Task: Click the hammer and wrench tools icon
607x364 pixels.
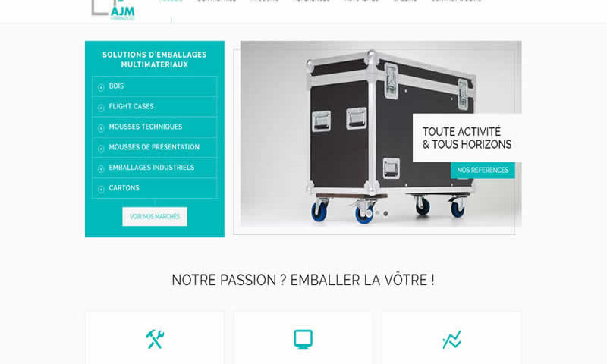Action: click(155, 339)
